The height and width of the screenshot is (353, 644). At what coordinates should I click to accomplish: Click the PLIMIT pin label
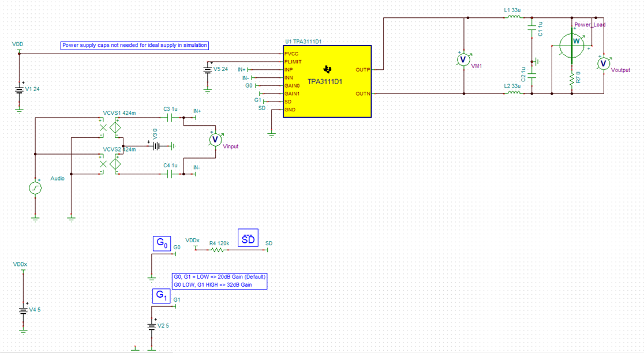(293, 62)
